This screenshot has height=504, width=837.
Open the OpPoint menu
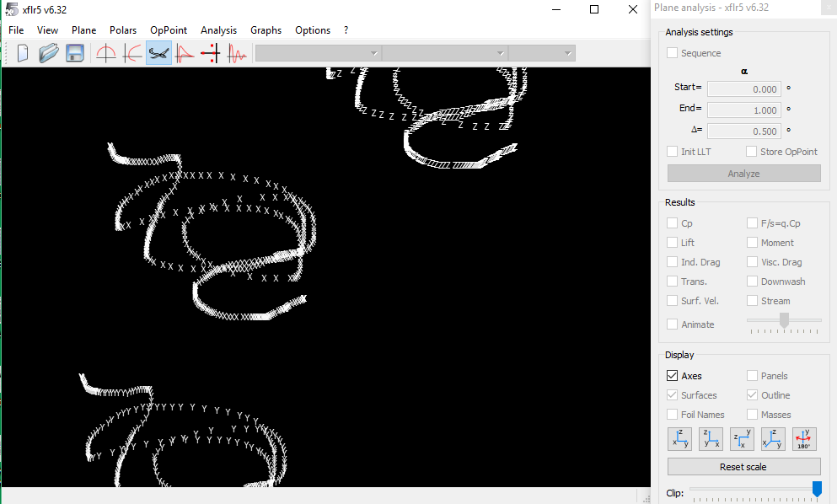[169, 30]
